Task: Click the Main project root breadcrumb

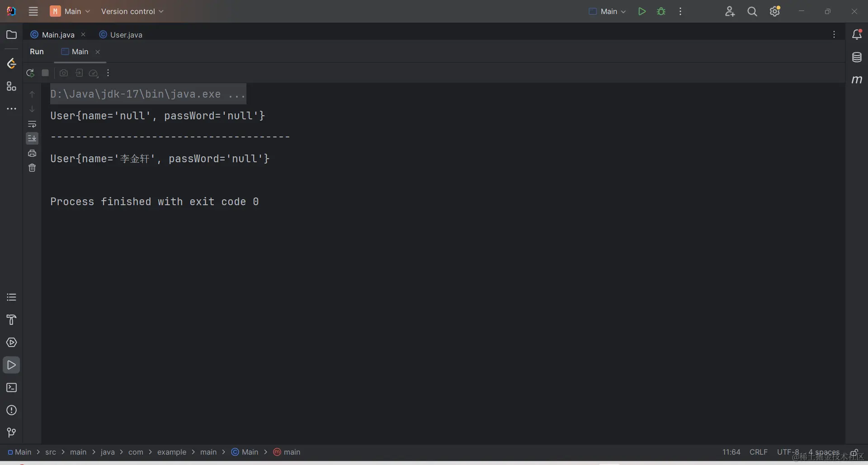Action: (x=19, y=452)
